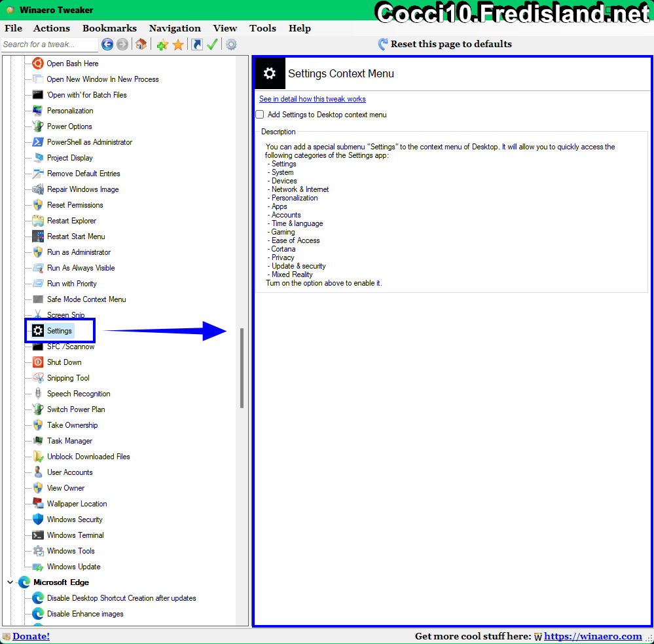Click the Speech Recognition microphone icon

pos(38,394)
